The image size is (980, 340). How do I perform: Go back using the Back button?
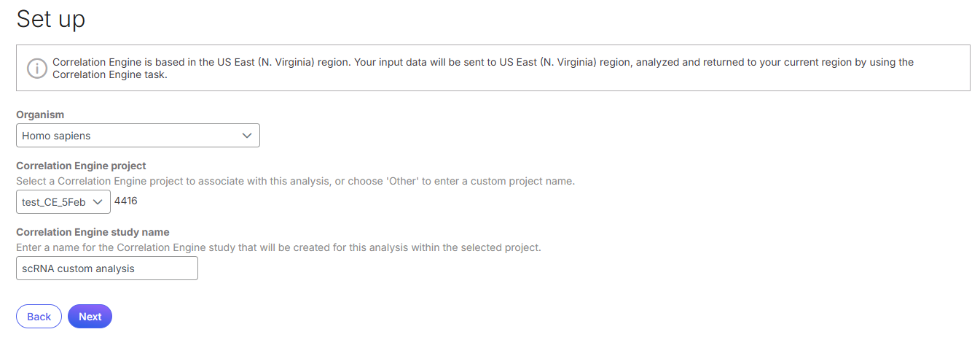point(39,317)
